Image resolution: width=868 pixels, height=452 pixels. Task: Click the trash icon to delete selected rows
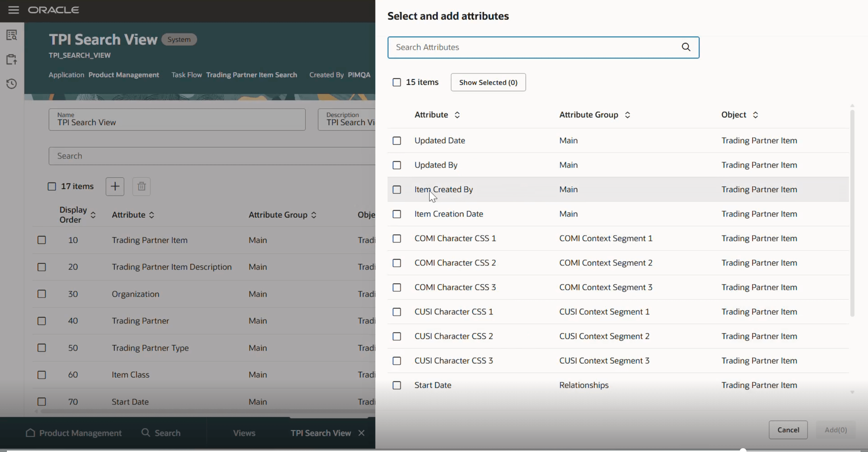pyautogui.click(x=141, y=186)
